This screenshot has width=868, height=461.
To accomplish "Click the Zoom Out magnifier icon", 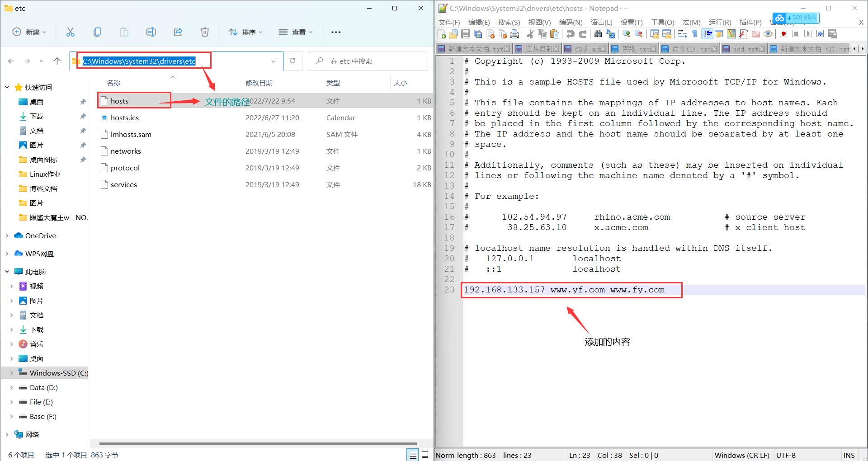I will 639,34.
